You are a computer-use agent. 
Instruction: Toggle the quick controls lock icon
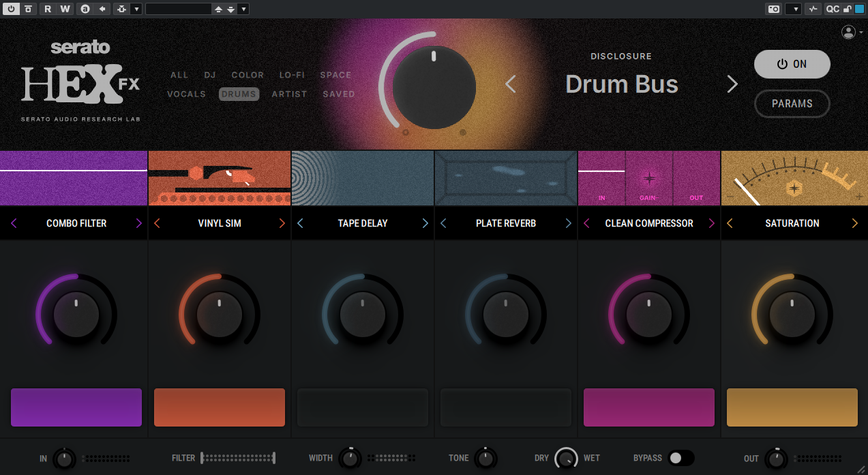coord(848,9)
